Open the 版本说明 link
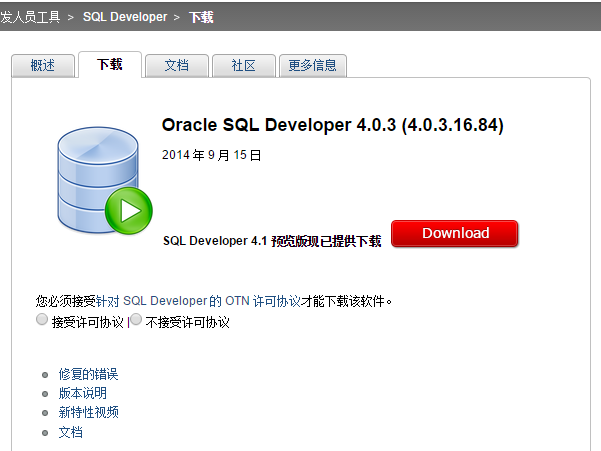Screen dimensions: 601x451 pyautogui.click(x=82, y=394)
